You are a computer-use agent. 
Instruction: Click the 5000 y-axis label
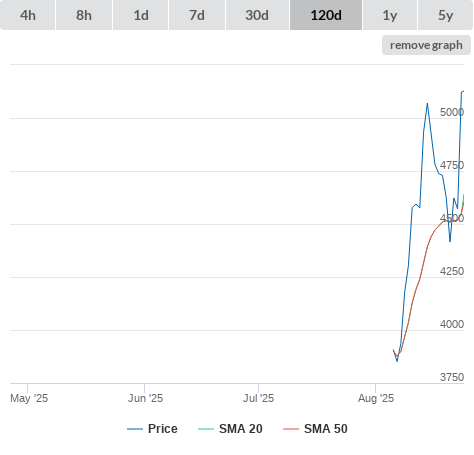(x=452, y=112)
